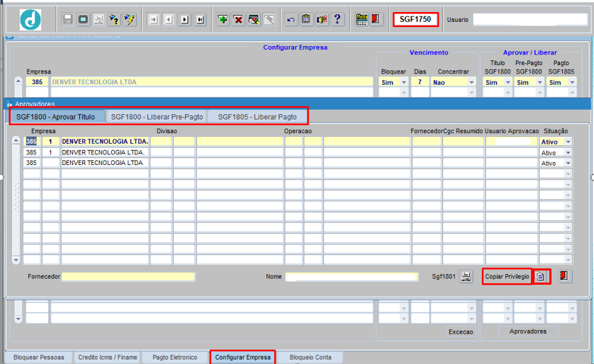Screen dimensions: 594x364
Task: Switch to SGF1805 - Liberar Pagto tab
Action: point(257,117)
